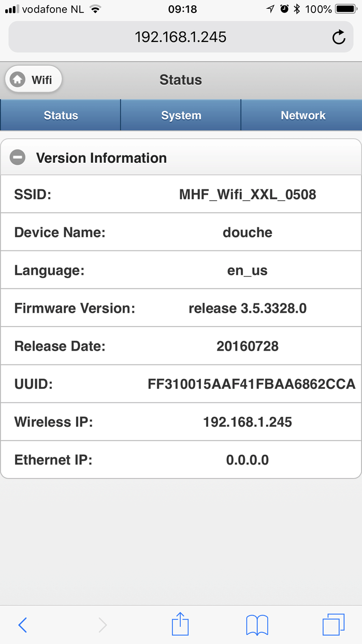The image size is (362, 644).
Task: Tap the address bar showing 192.168.1.245
Action: pos(180,37)
